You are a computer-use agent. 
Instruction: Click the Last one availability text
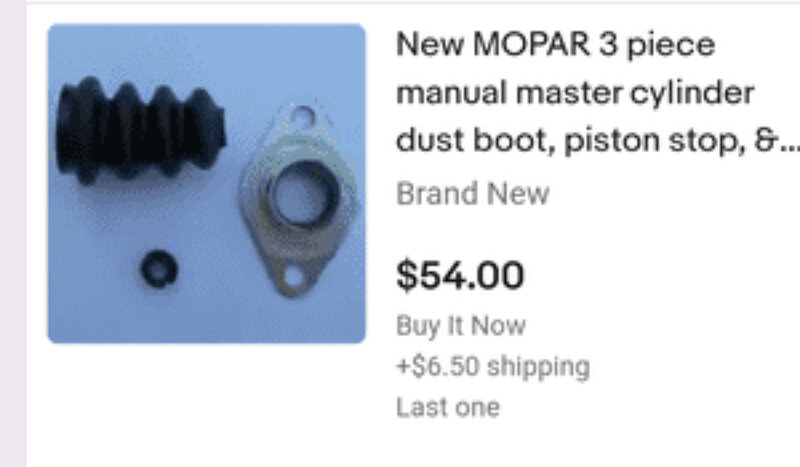pos(448,407)
